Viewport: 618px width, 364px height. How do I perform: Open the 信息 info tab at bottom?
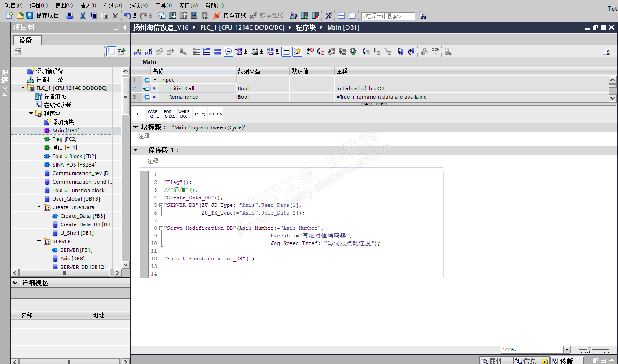531,361
